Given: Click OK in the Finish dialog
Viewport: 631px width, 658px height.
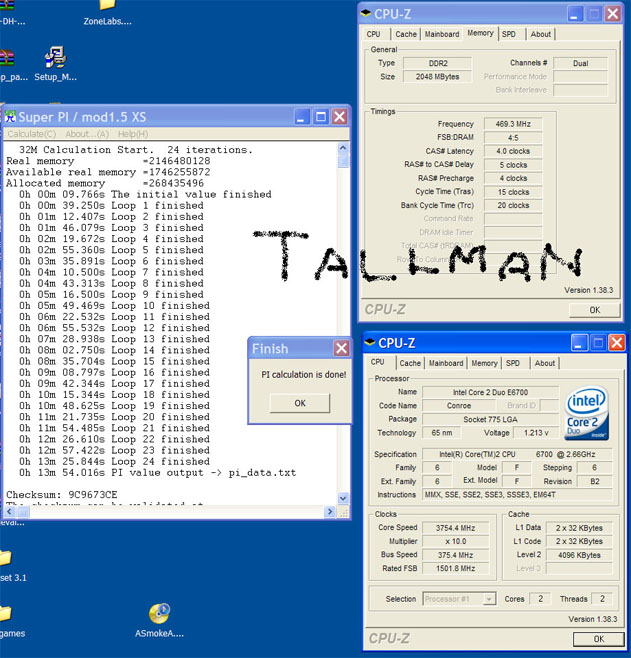Looking at the screenshot, I should (300, 403).
